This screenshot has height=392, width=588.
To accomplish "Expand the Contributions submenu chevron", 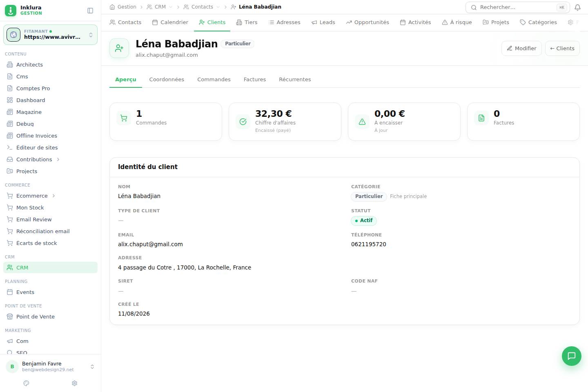I will point(58,159).
